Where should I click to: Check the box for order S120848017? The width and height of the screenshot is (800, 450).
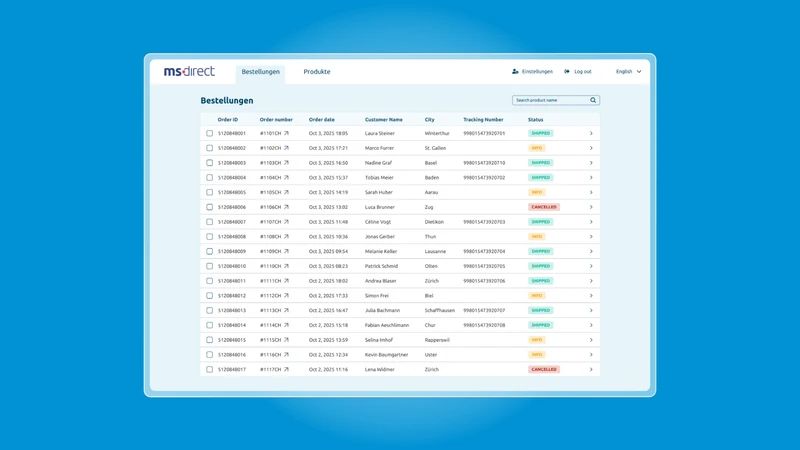coord(210,369)
